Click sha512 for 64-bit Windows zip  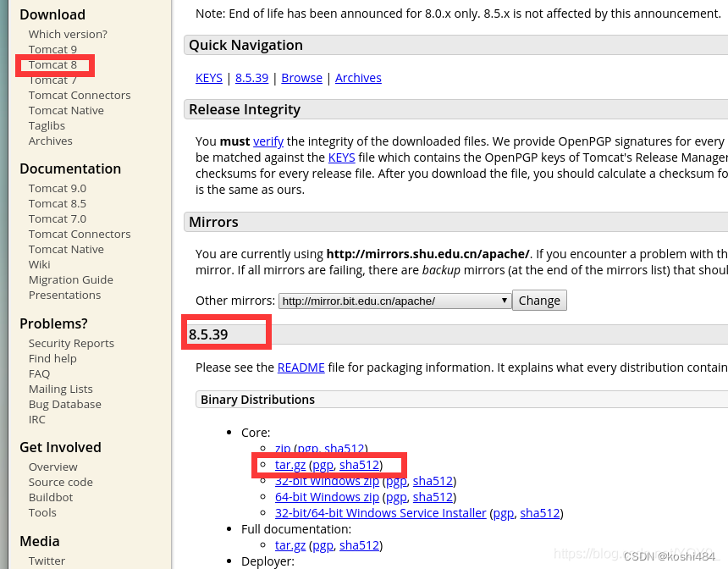point(433,497)
